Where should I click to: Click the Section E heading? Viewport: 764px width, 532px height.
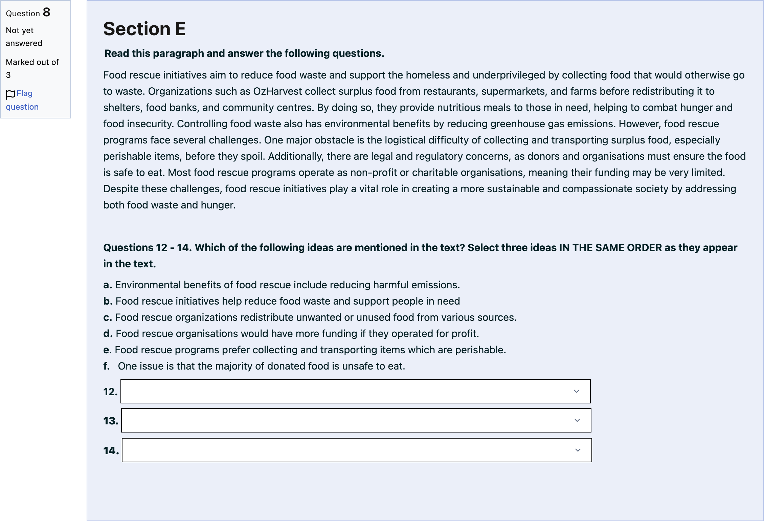click(x=144, y=28)
